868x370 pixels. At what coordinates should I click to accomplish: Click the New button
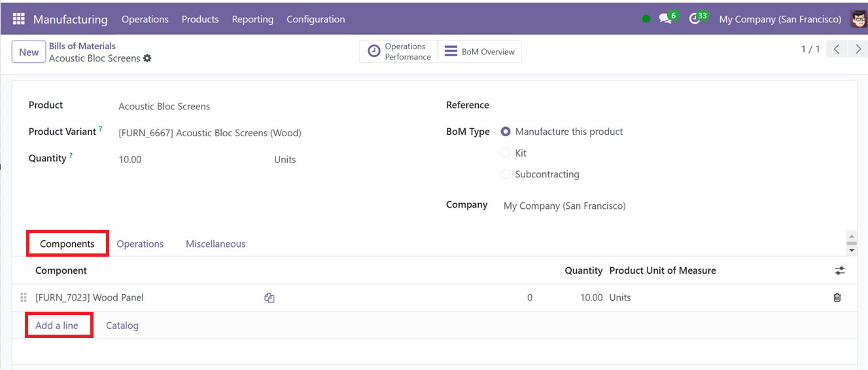[x=29, y=52]
